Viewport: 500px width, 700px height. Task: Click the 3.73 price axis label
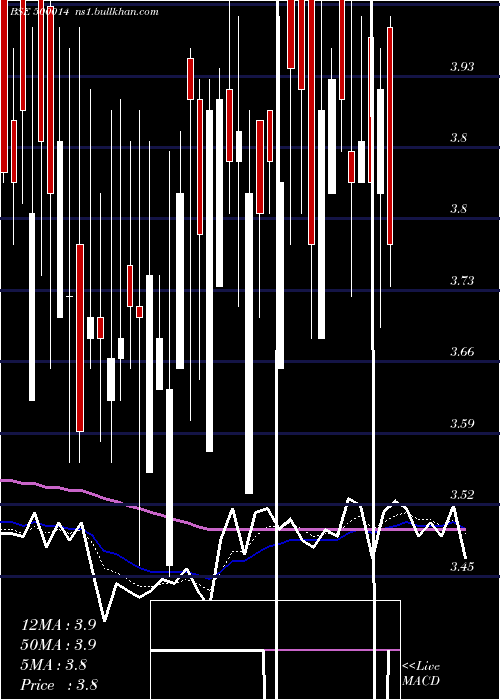point(462,281)
